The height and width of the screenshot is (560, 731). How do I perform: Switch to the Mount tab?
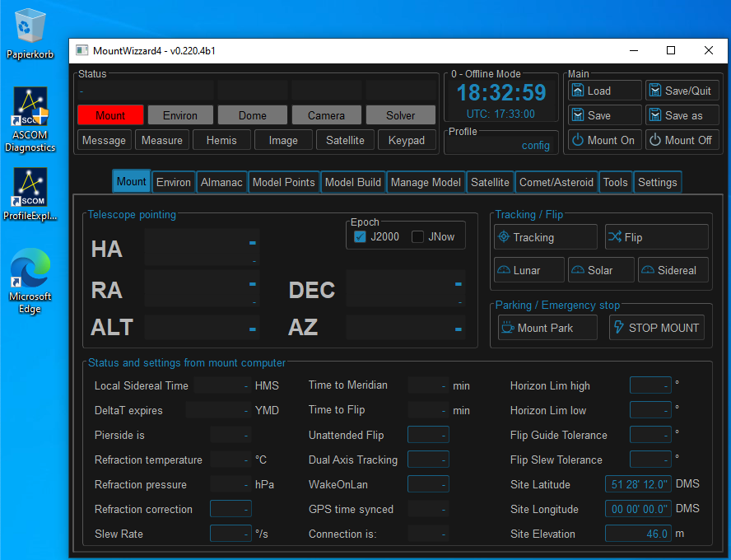[x=132, y=181]
